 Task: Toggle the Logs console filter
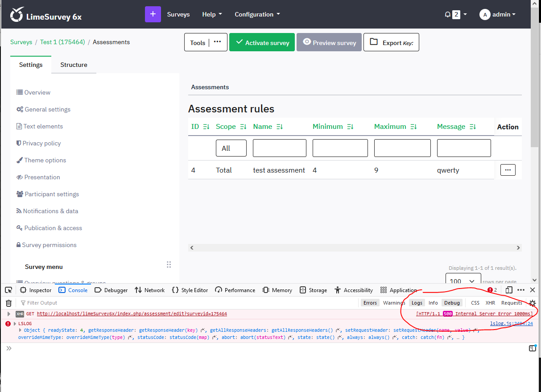[417, 303]
